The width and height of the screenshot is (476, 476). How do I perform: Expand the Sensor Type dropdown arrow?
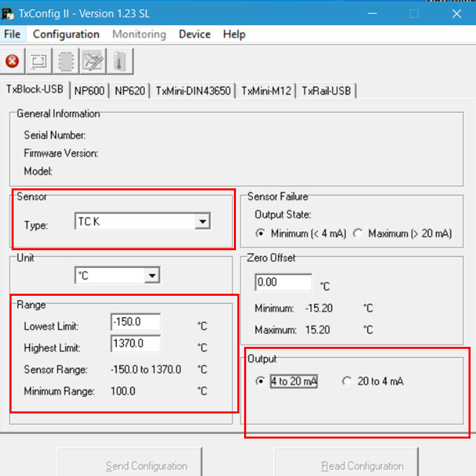pos(203,221)
